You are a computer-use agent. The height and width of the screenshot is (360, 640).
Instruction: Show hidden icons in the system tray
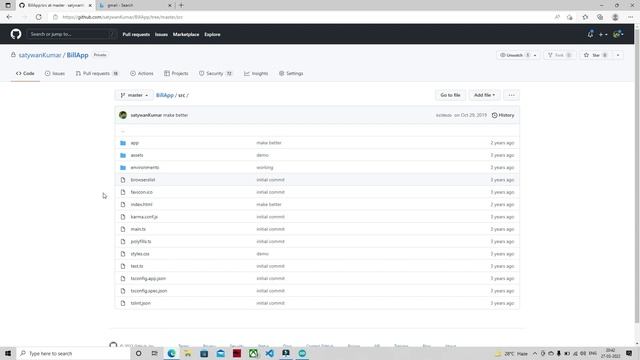535,353
